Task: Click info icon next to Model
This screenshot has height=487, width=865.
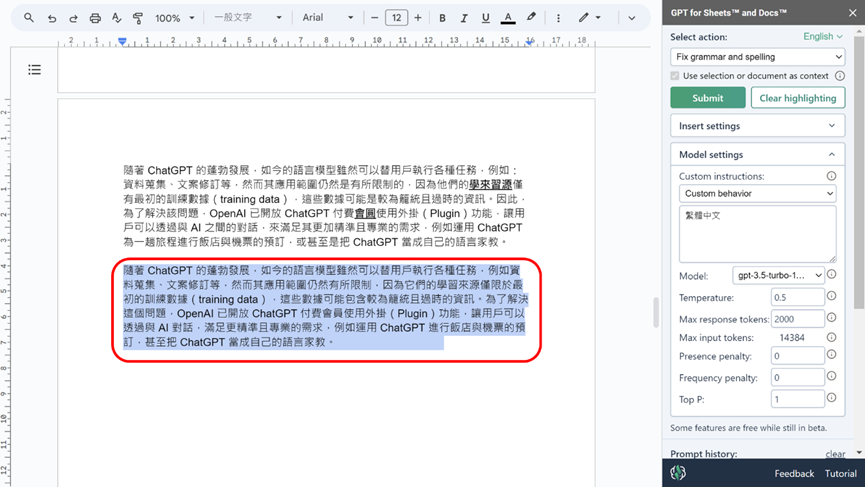Action: pyautogui.click(x=831, y=274)
